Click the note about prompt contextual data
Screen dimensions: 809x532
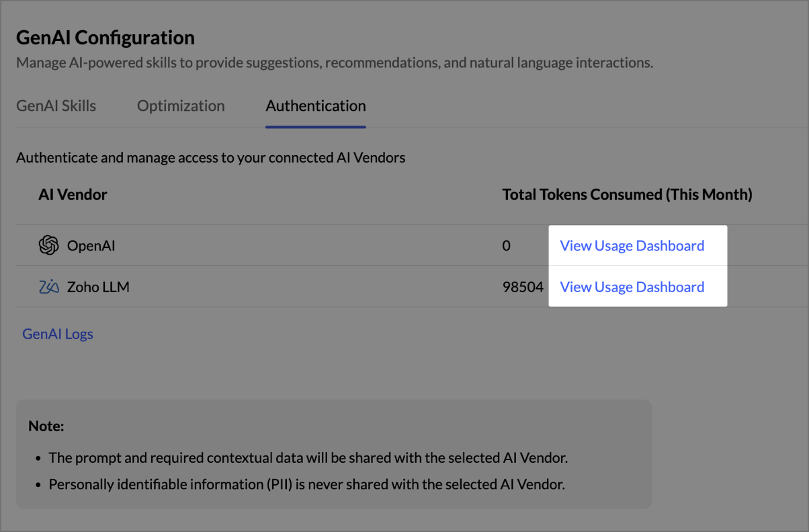[308, 458]
